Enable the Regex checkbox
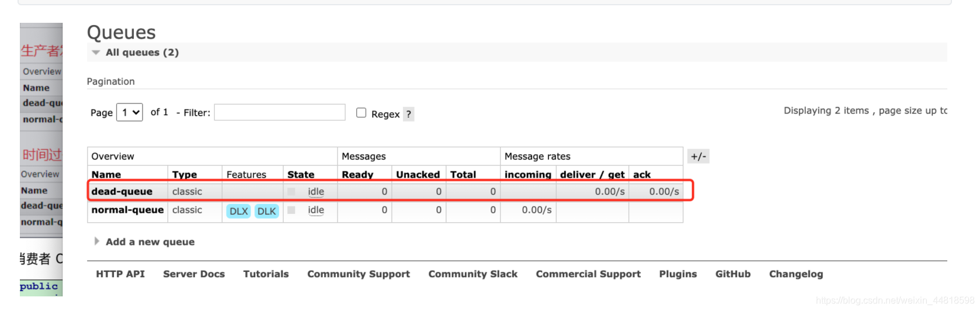Image resolution: width=980 pixels, height=311 pixels. click(x=362, y=113)
